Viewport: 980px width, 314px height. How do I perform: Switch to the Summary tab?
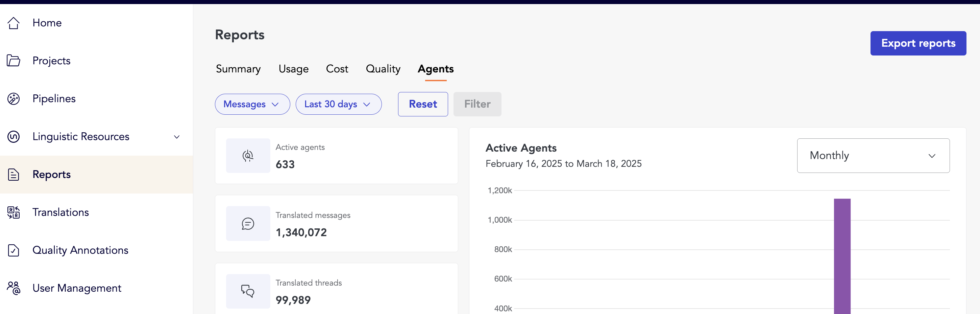pyautogui.click(x=238, y=69)
